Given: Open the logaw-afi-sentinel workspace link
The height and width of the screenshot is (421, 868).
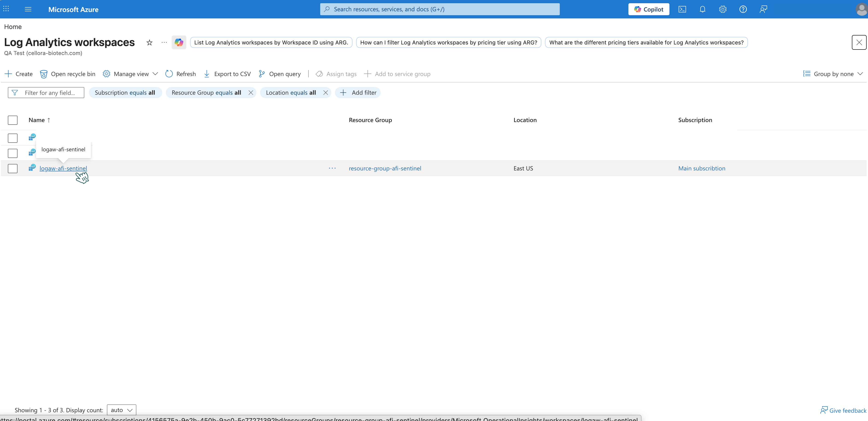Looking at the screenshot, I should pos(63,168).
